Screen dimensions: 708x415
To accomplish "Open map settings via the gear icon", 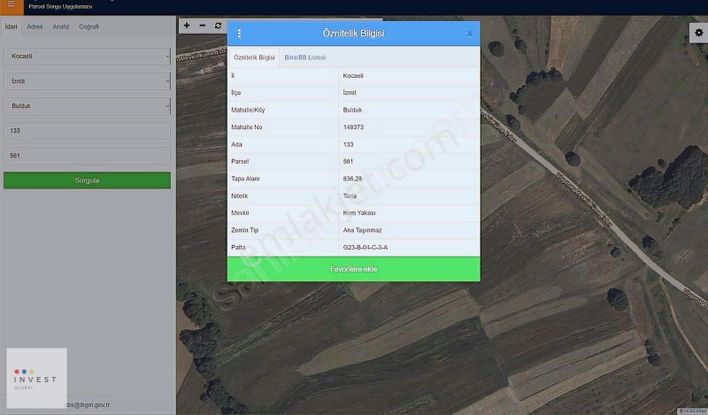I will click(x=699, y=33).
